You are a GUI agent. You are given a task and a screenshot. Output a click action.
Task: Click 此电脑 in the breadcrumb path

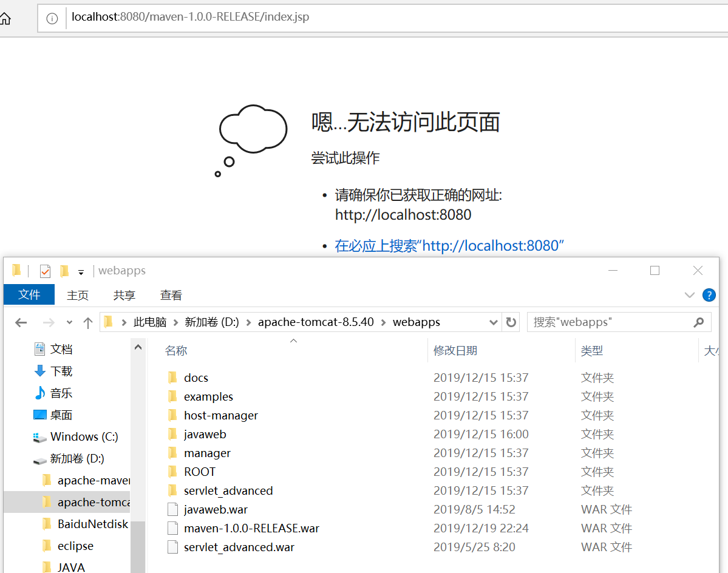click(x=150, y=322)
